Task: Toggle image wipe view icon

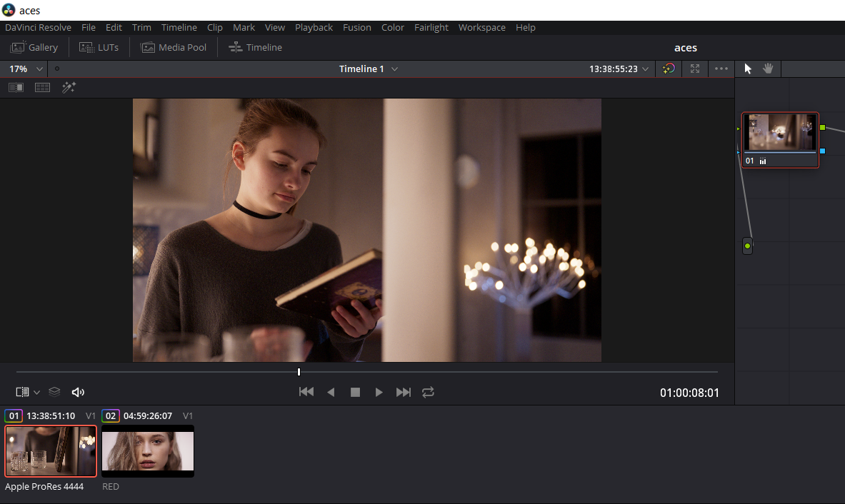Action: (16, 87)
